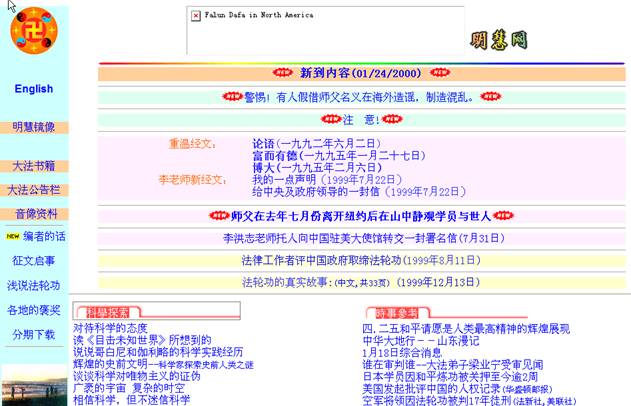Click the red new badge right of 学员与世人
Screen dimensions: 631x406
click(x=503, y=216)
